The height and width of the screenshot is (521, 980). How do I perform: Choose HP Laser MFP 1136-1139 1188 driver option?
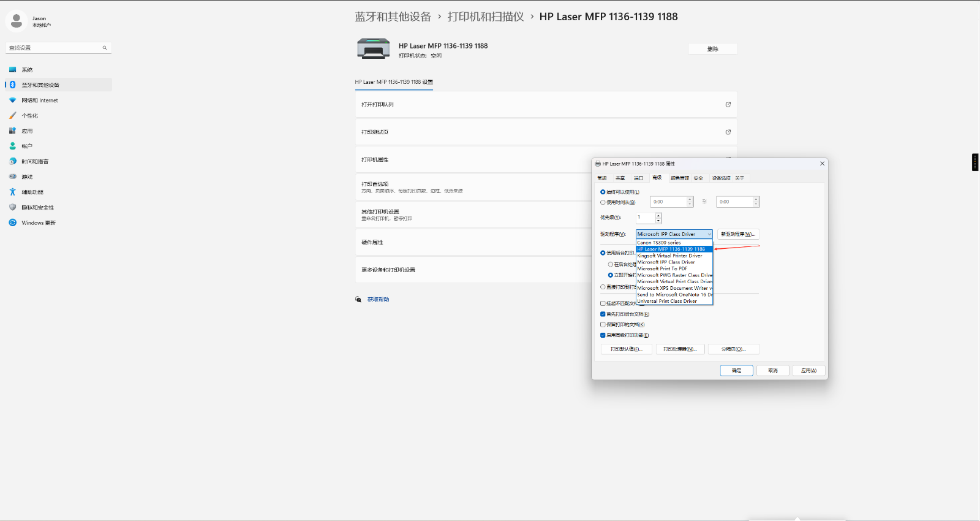[671, 249]
